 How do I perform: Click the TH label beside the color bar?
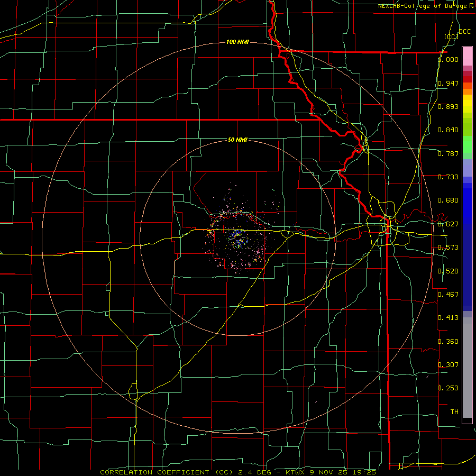(454, 412)
